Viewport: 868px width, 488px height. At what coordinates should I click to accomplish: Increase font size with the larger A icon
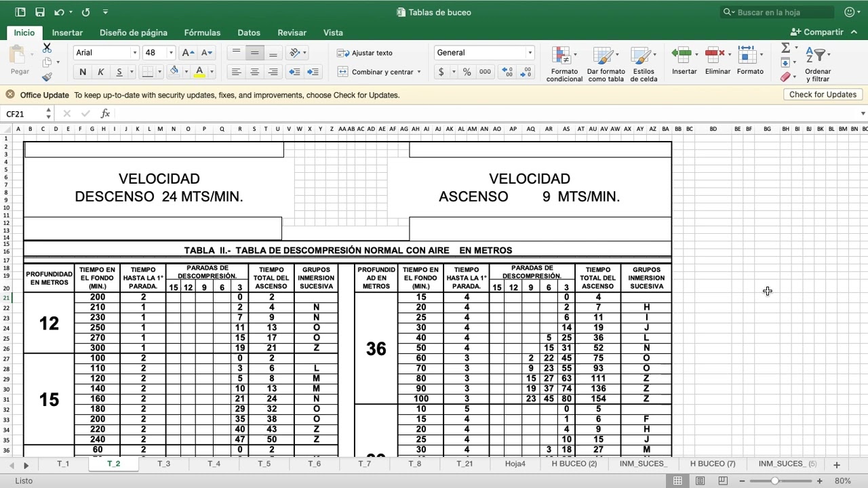189,52
